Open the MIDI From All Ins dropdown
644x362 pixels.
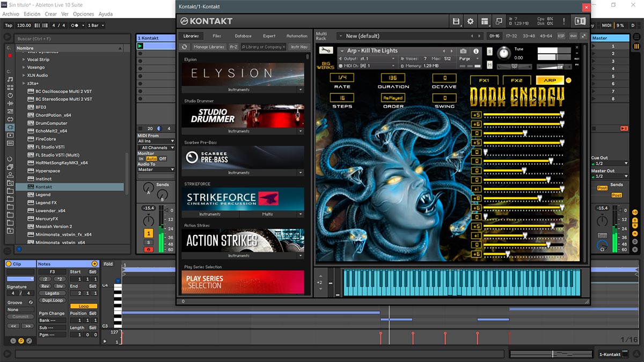[x=156, y=141]
